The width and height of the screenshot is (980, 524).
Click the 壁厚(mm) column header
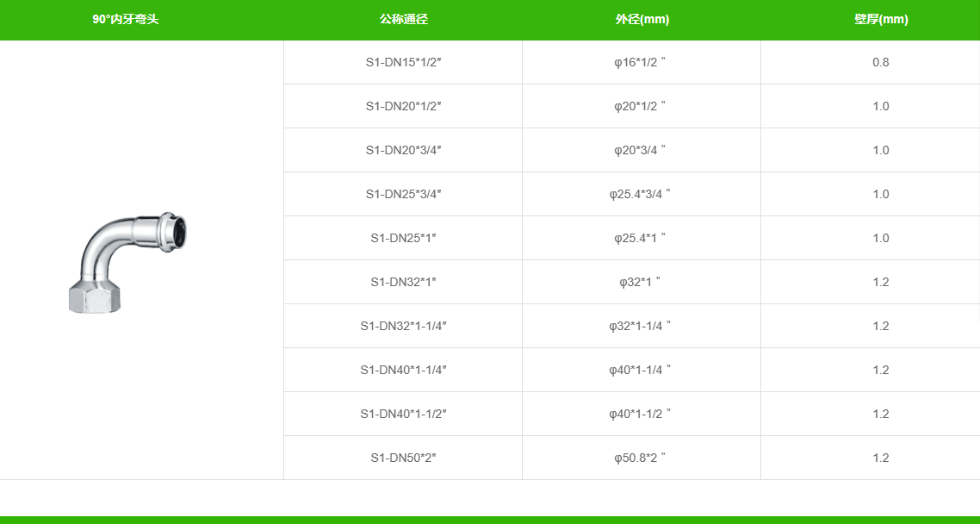[x=881, y=19]
